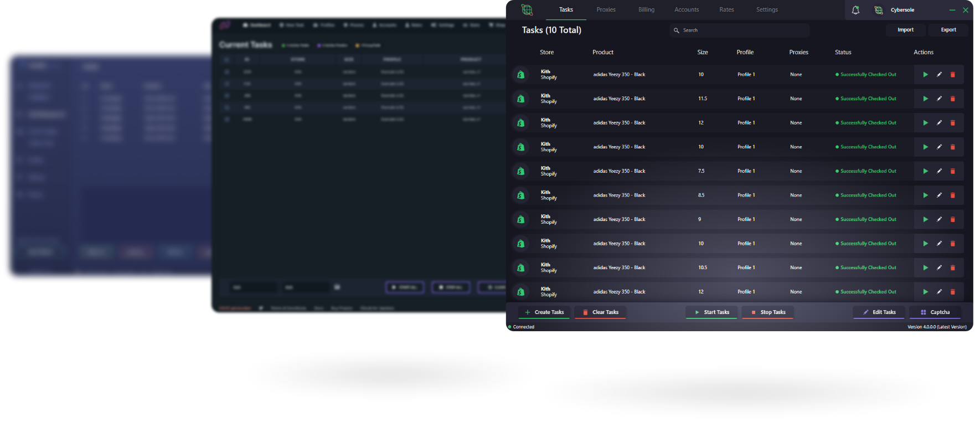Delete the size 7.5 task

tap(953, 171)
